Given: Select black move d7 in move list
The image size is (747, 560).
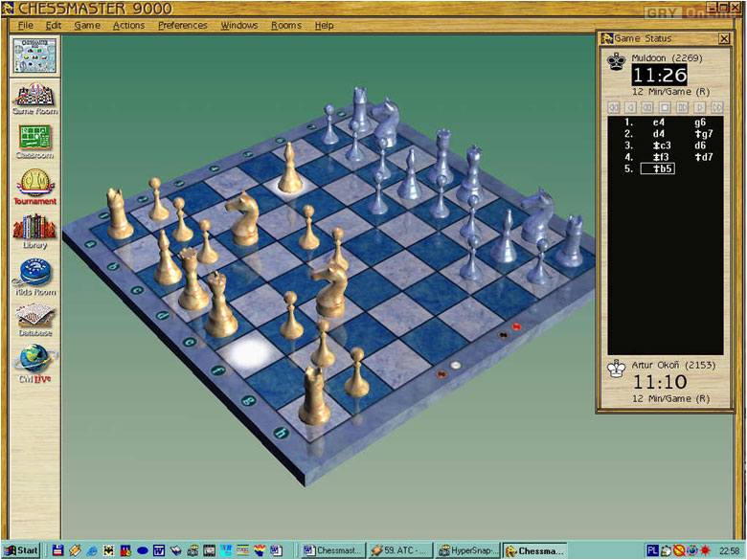Looking at the screenshot, I should pos(704,157).
